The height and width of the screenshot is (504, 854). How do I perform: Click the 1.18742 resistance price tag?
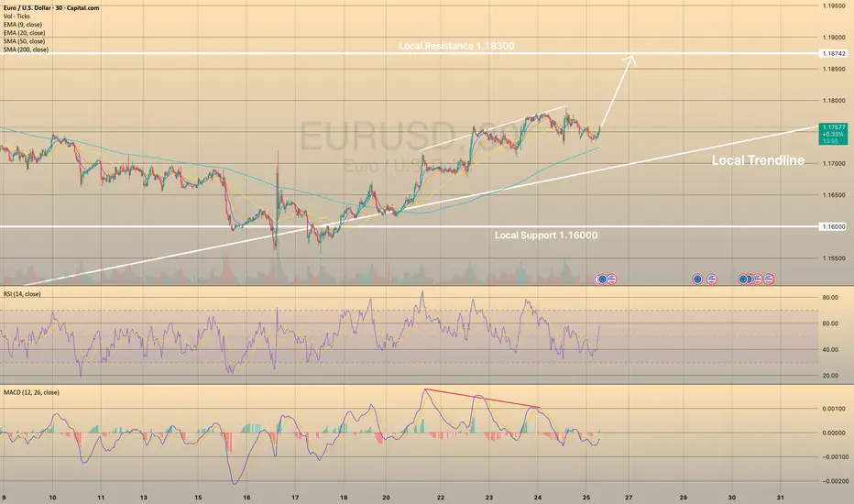(833, 53)
